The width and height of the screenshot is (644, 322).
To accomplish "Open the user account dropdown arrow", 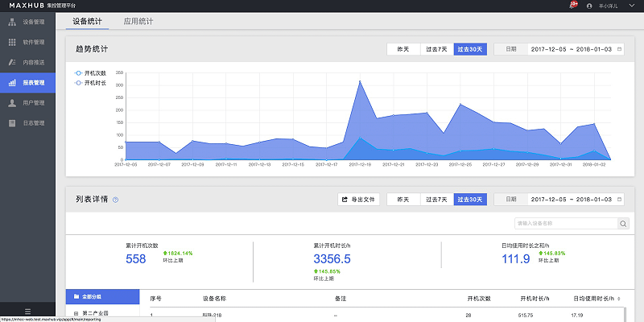I will point(632,6).
